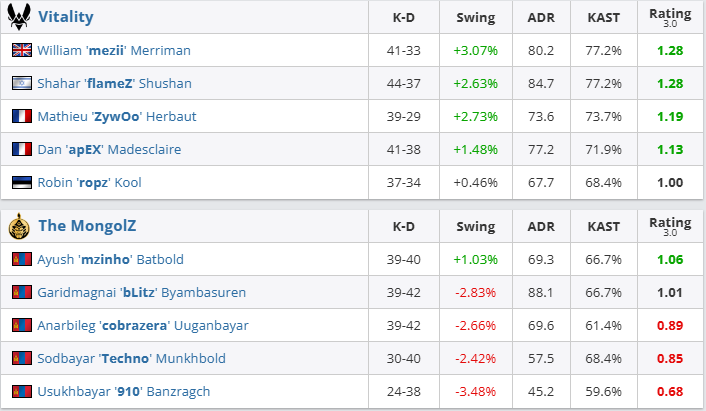Open Anarbileg 'cobrazera' Uuganbayar's profile

tap(143, 325)
